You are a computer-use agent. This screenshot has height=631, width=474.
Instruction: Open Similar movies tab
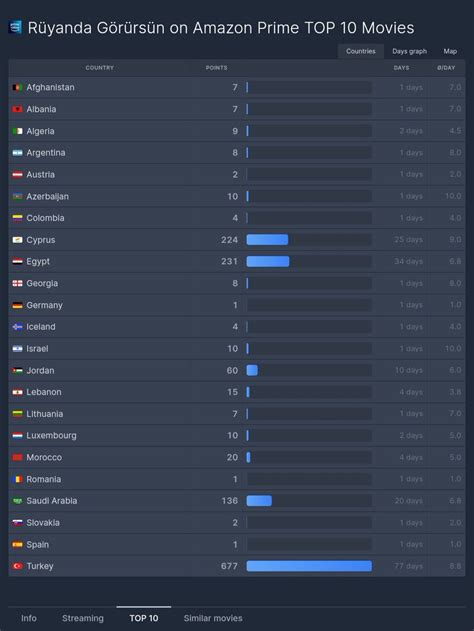click(x=213, y=618)
